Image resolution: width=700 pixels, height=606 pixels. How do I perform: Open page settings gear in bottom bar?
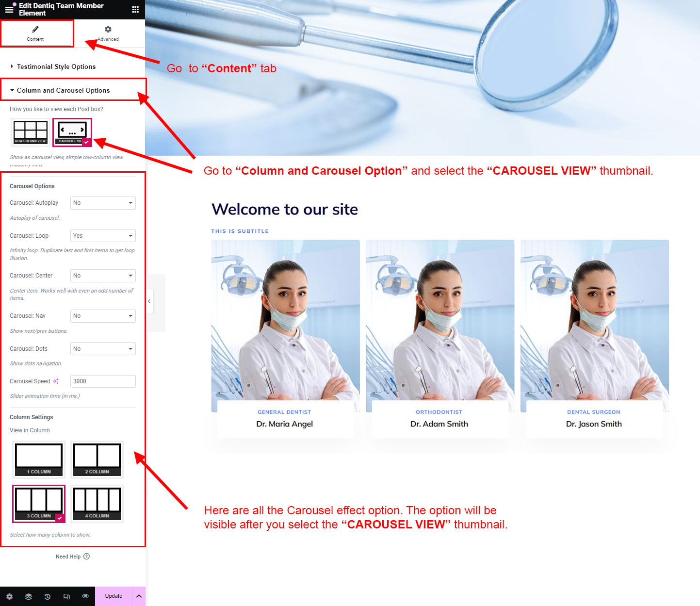pyautogui.click(x=9, y=596)
